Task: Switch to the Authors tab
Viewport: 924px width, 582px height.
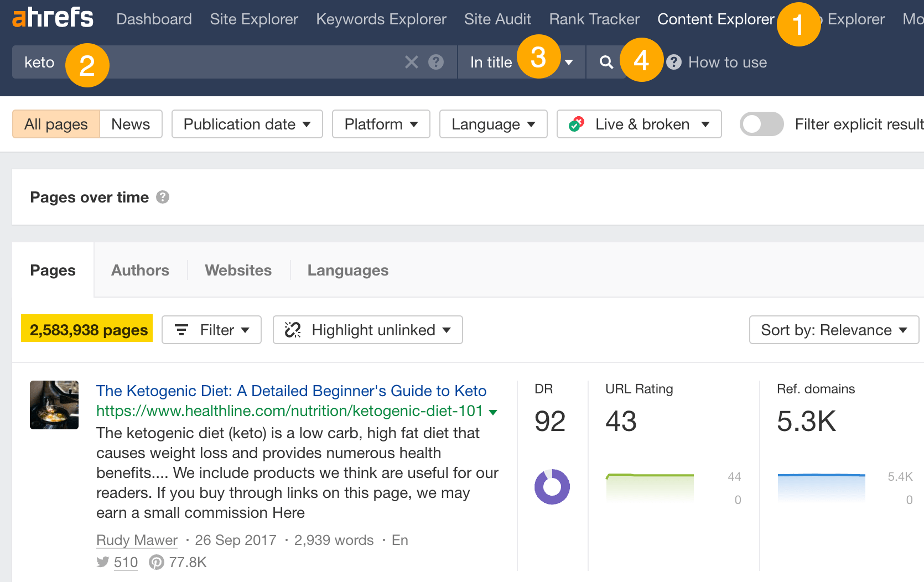Action: (x=139, y=270)
